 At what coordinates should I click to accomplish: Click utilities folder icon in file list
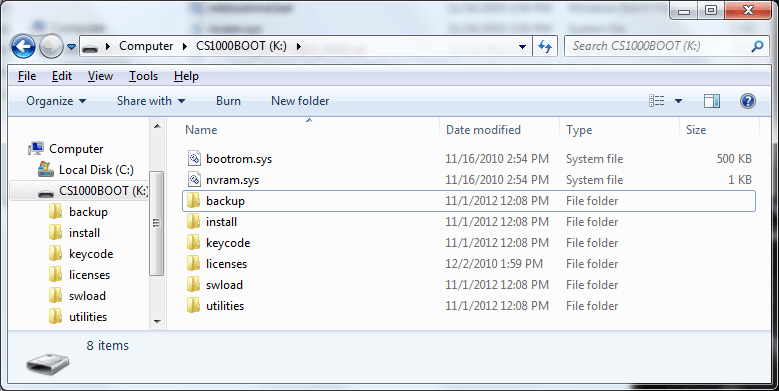(193, 306)
